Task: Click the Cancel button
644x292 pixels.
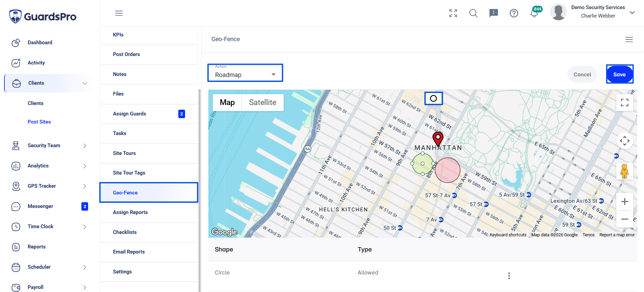Action: (x=582, y=74)
